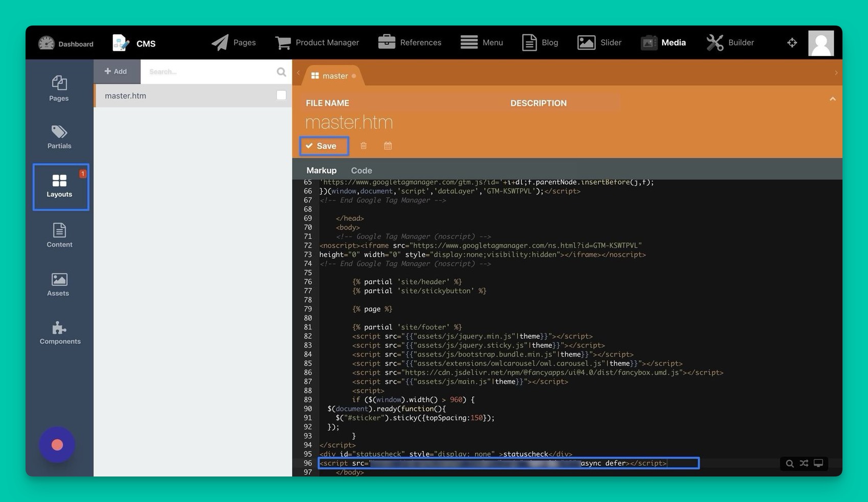
Task: Click the closing </body> tag line
Action: 350,472
